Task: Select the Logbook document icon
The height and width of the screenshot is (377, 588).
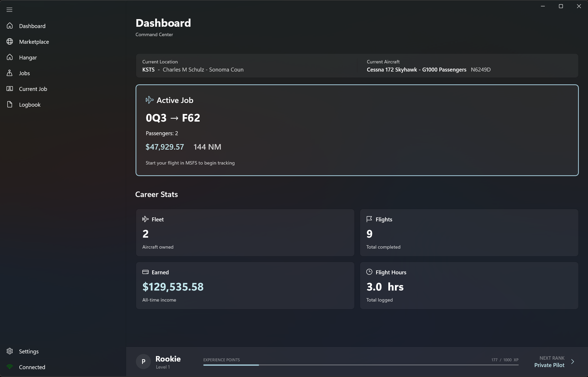Action: coord(10,104)
